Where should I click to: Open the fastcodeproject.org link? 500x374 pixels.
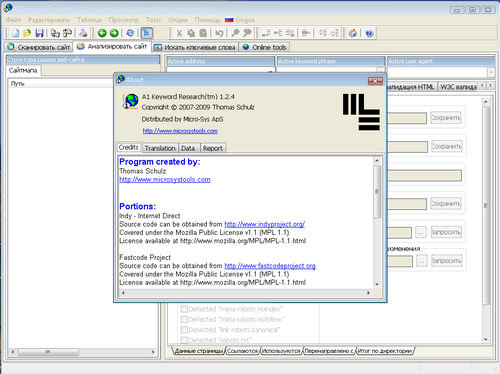click(270, 266)
